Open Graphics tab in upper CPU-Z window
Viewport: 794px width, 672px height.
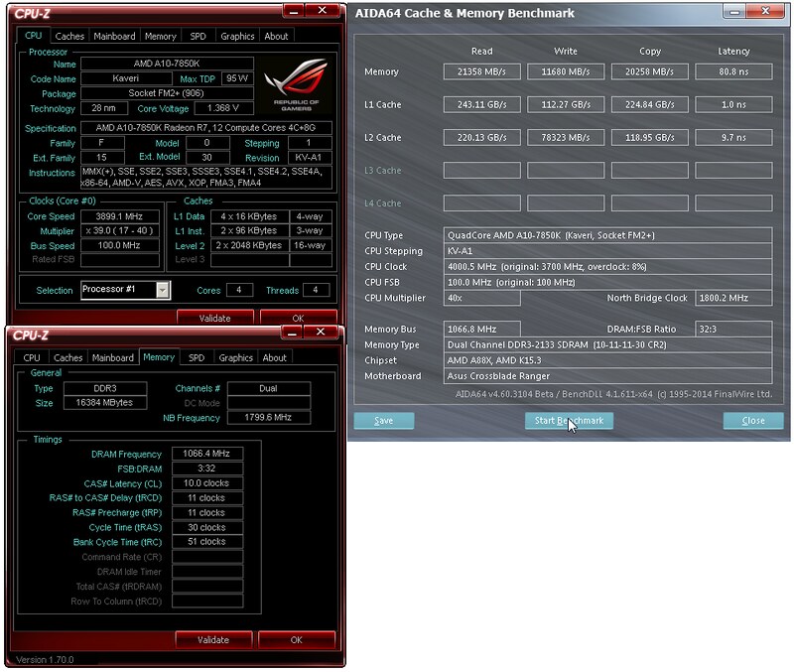point(237,36)
